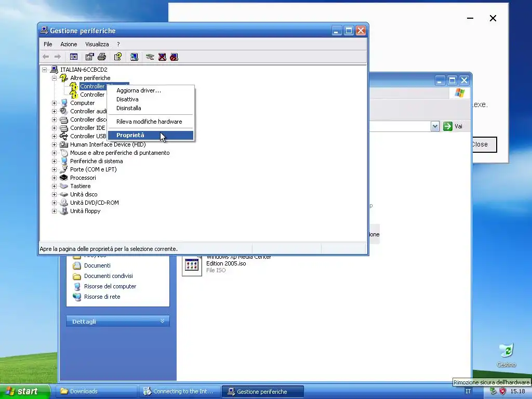Click the Processori chip icon
532x399 pixels.
64,178
